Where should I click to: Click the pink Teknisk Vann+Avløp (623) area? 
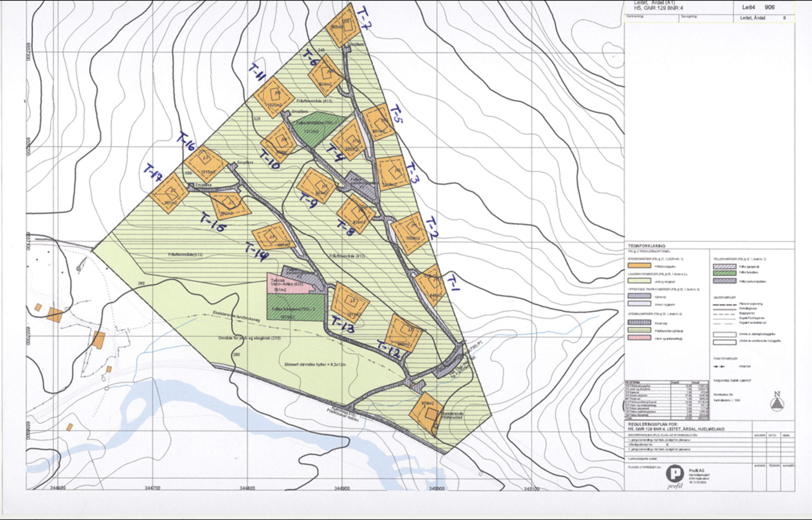(290, 283)
